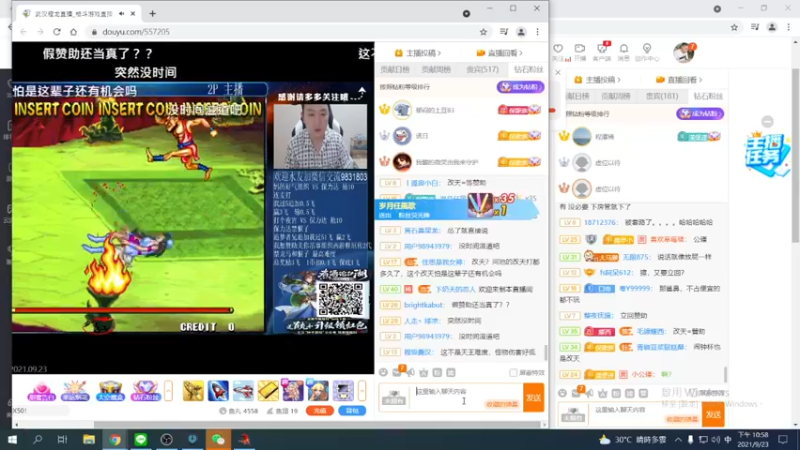Click the QR code in the stream

341,299
